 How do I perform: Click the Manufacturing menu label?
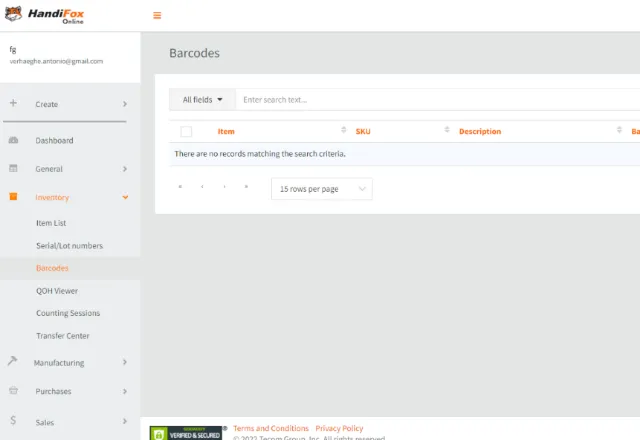[x=59, y=363]
